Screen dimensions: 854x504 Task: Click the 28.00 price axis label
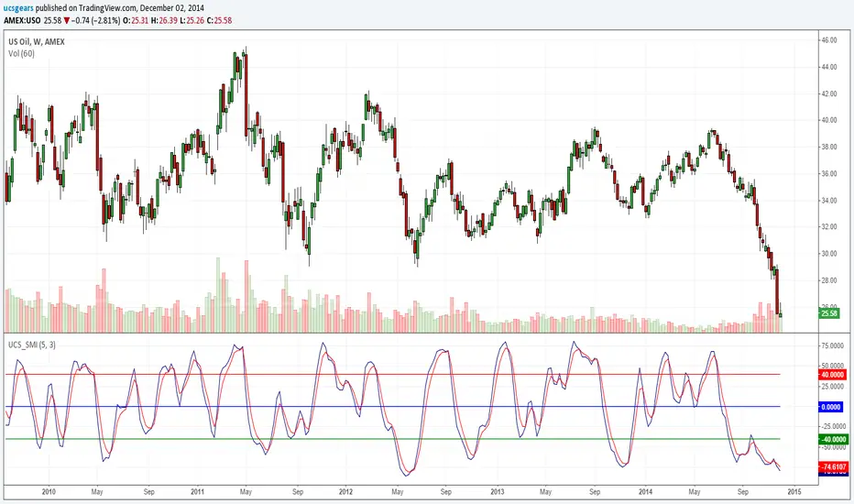829,280
